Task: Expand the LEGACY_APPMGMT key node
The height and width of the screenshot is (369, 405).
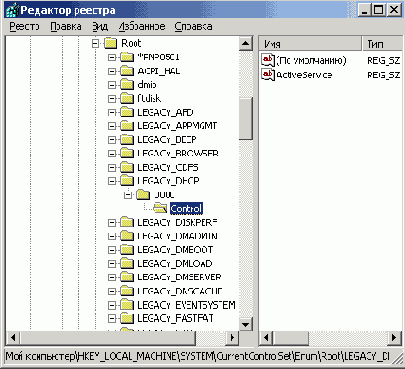Action: (112, 126)
